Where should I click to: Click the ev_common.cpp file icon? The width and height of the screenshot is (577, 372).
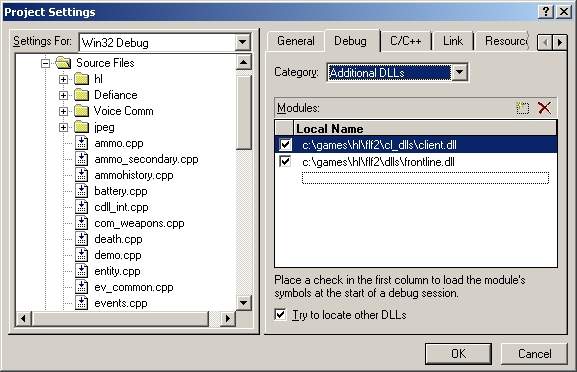click(x=81, y=287)
